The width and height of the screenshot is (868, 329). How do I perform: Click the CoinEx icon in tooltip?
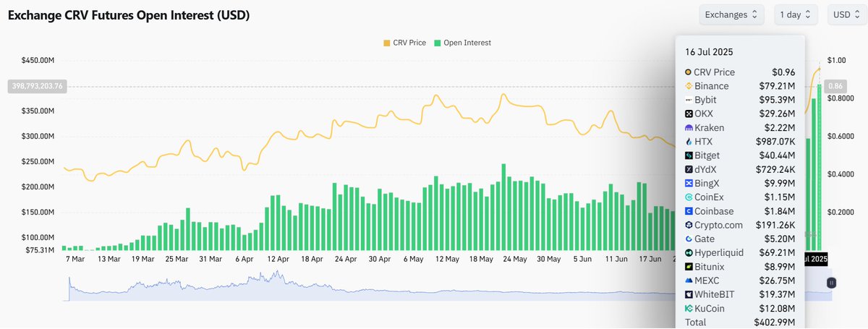point(689,197)
